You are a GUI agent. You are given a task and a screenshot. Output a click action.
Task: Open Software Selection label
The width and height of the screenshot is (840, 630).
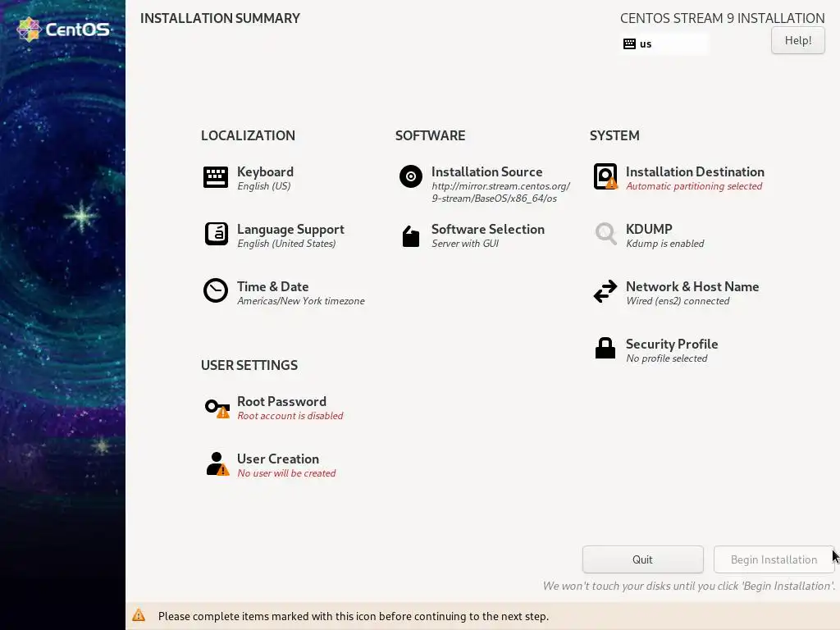487,230
